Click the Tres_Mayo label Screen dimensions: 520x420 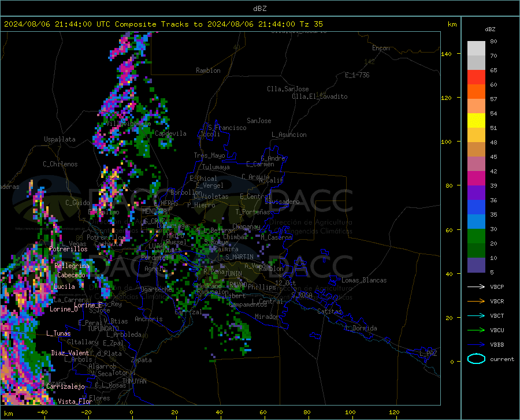click(x=209, y=155)
